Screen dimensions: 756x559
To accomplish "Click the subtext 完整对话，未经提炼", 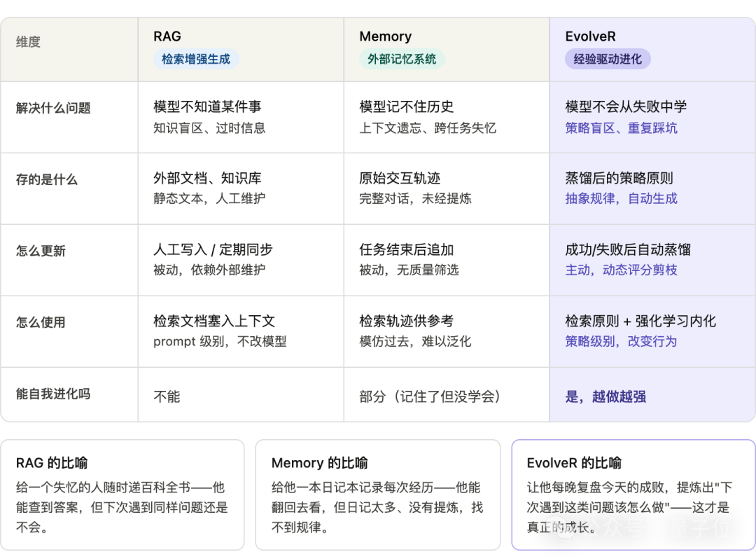I will click(x=415, y=198).
